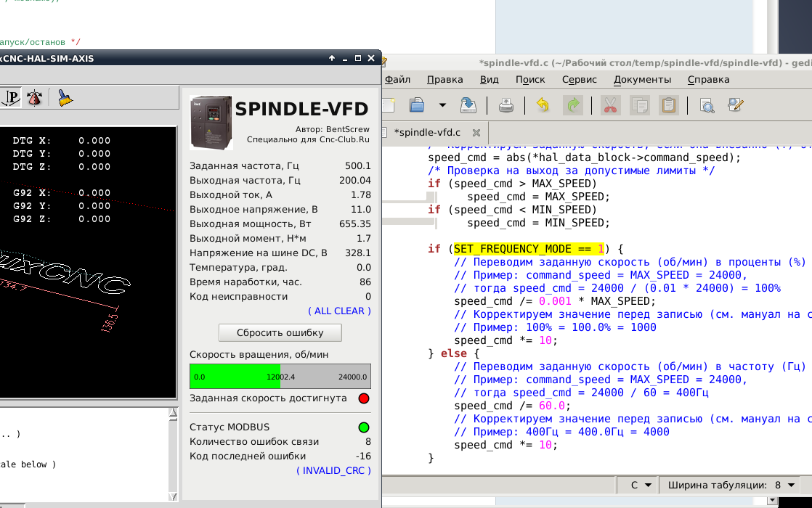812x508 pixels.
Task: Click the Undo arrow icon
Action: point(543,105)
